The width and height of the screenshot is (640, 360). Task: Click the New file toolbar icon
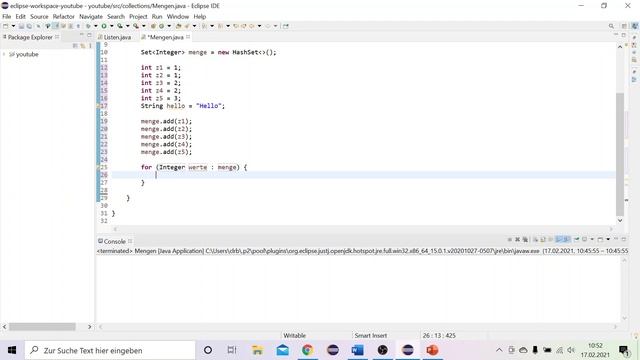(x=6, y=26)
